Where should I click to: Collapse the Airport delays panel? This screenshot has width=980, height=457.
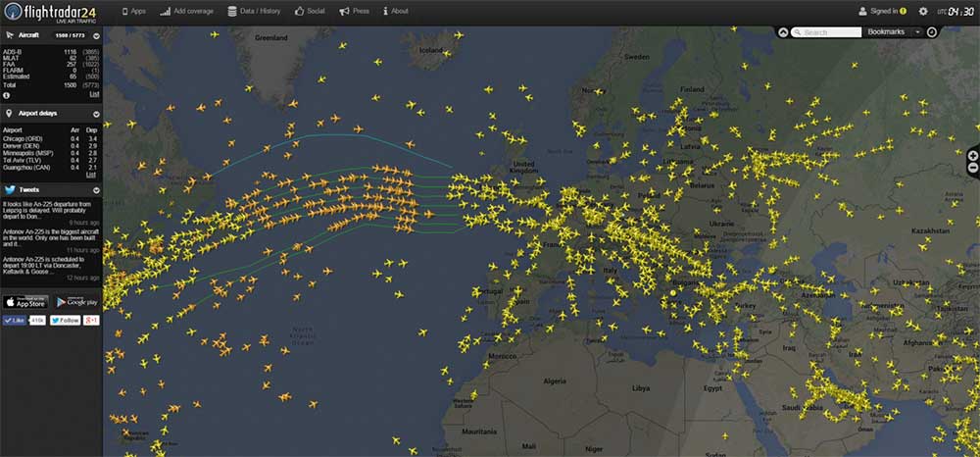(96, 114)
